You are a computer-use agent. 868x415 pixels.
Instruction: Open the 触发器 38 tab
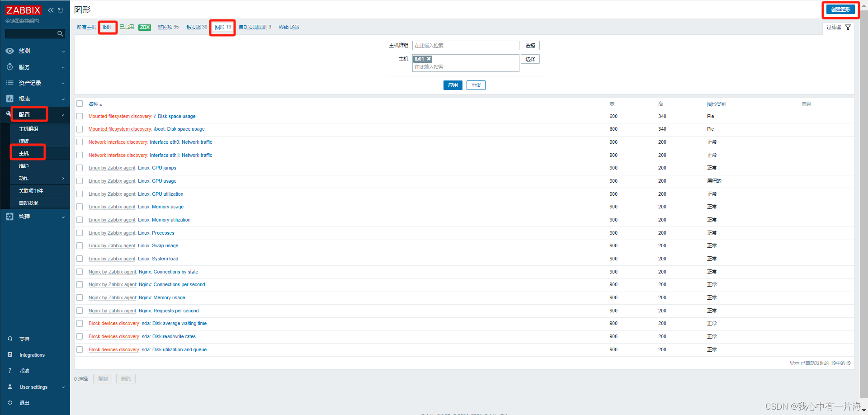pyautogui.click(x=197, y=27)
